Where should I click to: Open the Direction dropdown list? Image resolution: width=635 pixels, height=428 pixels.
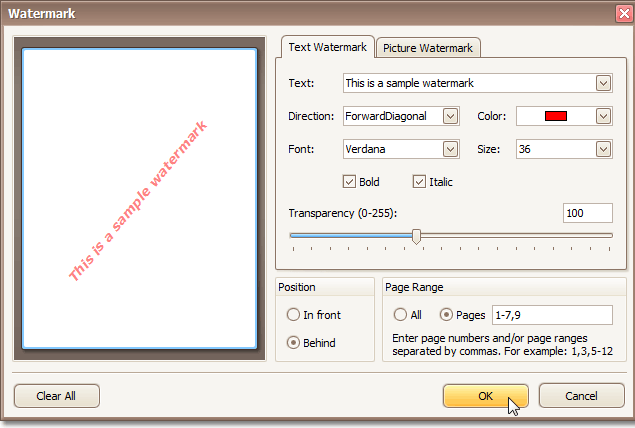(450, 116)
